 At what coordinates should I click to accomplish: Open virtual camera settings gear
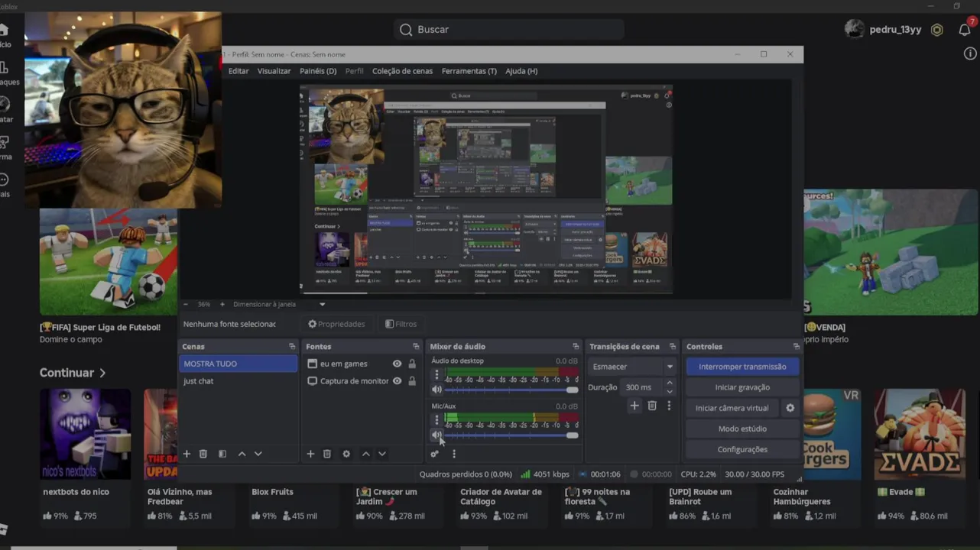(790, 408)
